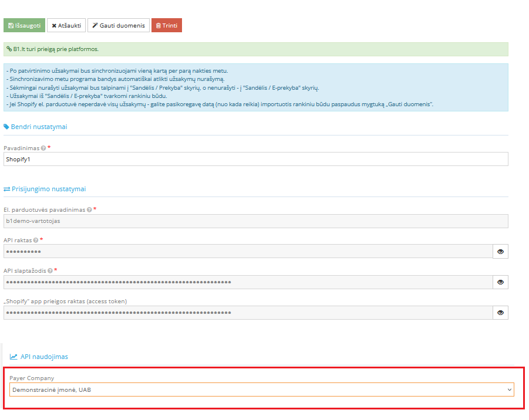The height and width of the screenshot is (420, 529).
Task: Select the b1demo-vartotojas store name field
Action: 255,221
